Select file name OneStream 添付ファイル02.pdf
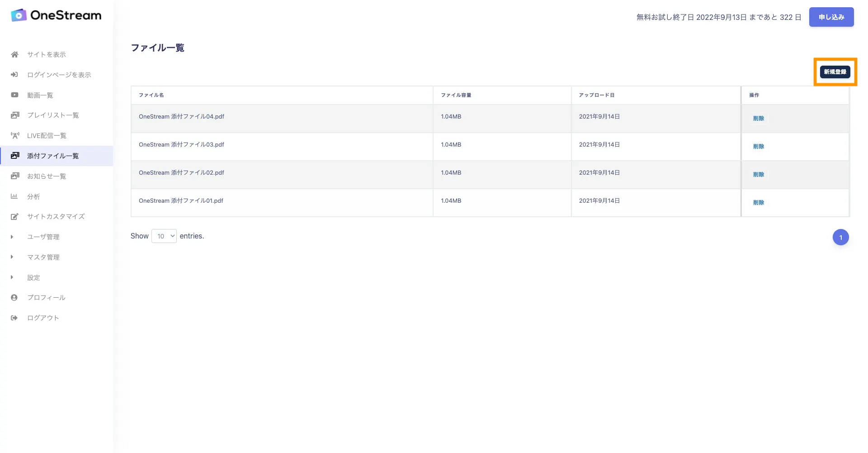Viewport: 868px width, 453px height. [x=181, y=173]
